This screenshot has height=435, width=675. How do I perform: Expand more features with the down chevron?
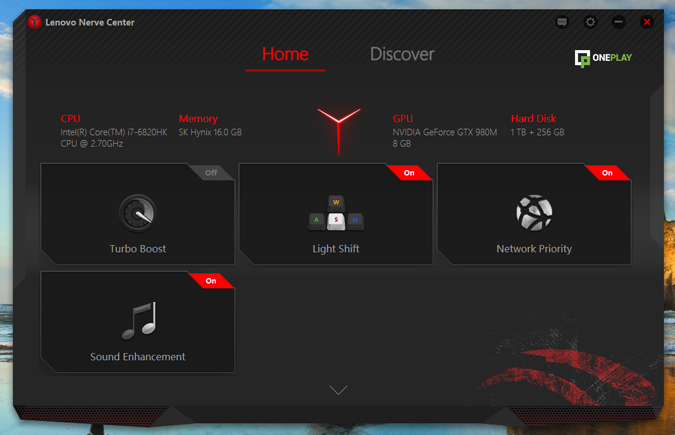338,390
